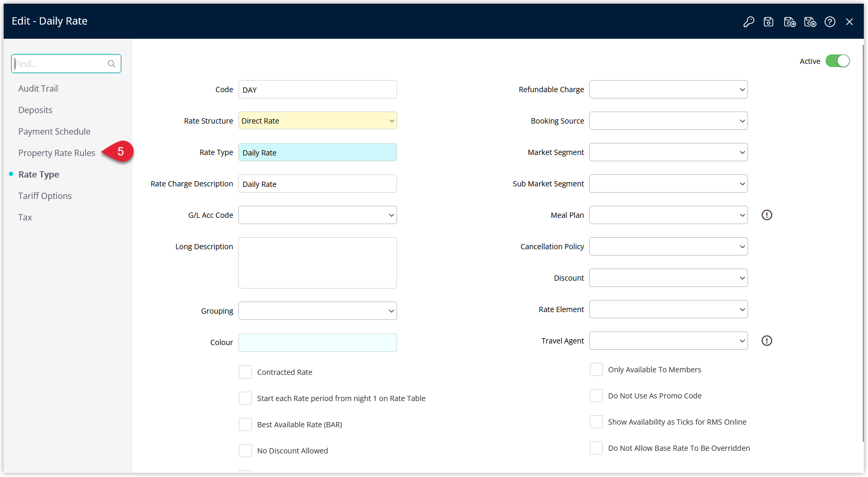Click the info icon beside Meal Plan
The image size is (868, 477).
[x=767, y=215]
